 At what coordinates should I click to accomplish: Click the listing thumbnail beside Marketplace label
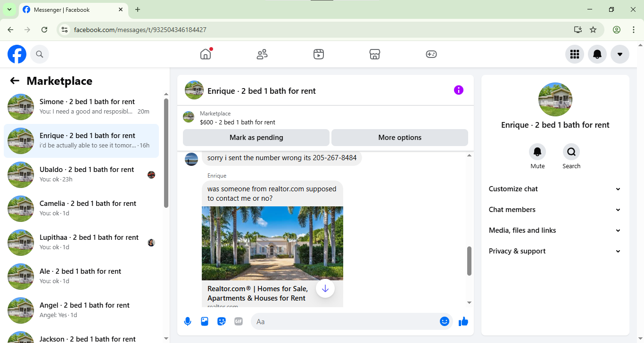[x=189, y=117]
